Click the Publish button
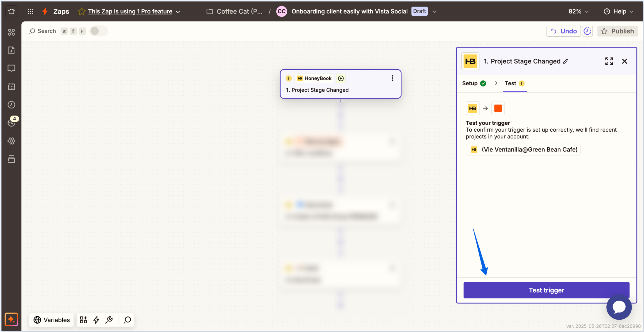The image size is (644, 332). coord(617,31)
